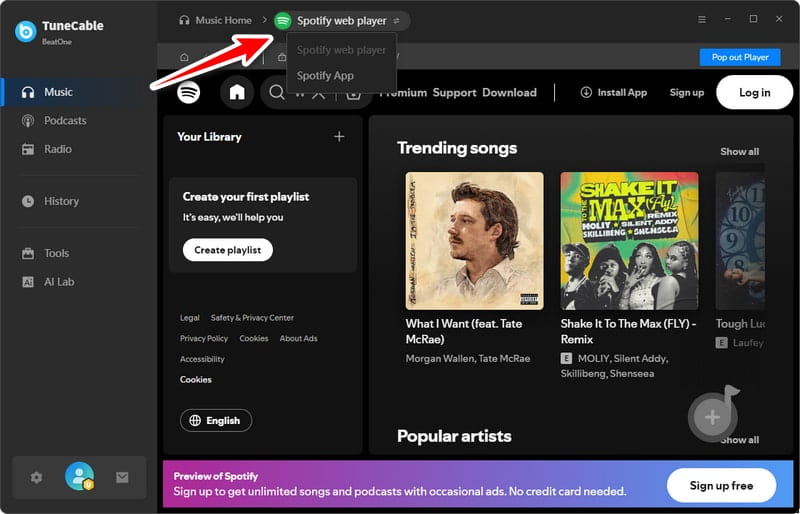Image resolution: width=800 pixels, height=514 pixels.
Task: Go to Music Home breadcrumb
Action: point(223,20)
